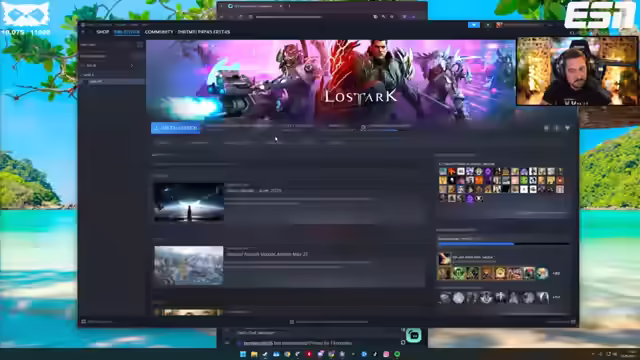Close the background browser tab
The image size is (640, 360).
(x=281, y=6)
